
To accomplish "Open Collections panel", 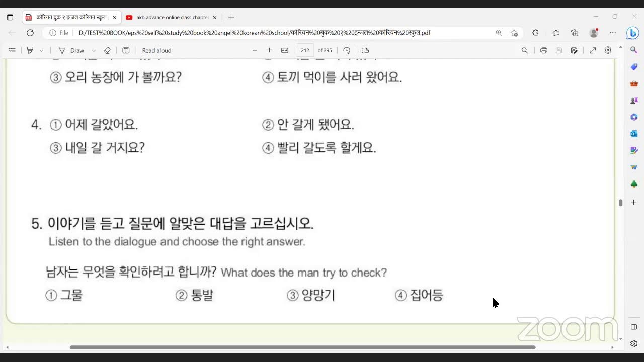I will [x=575, y=33].
